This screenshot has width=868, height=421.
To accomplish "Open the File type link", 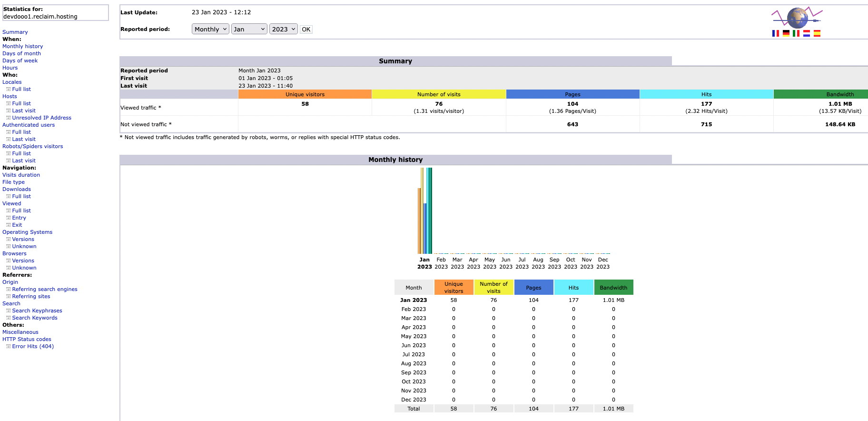I will pos(13,182).
